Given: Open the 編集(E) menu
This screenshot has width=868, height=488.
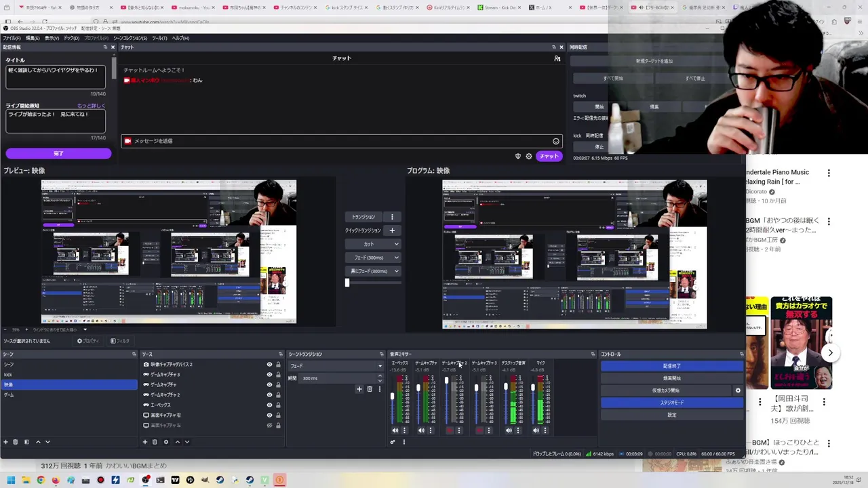Looking at the screenshot, I should click(x=33, y=38).
